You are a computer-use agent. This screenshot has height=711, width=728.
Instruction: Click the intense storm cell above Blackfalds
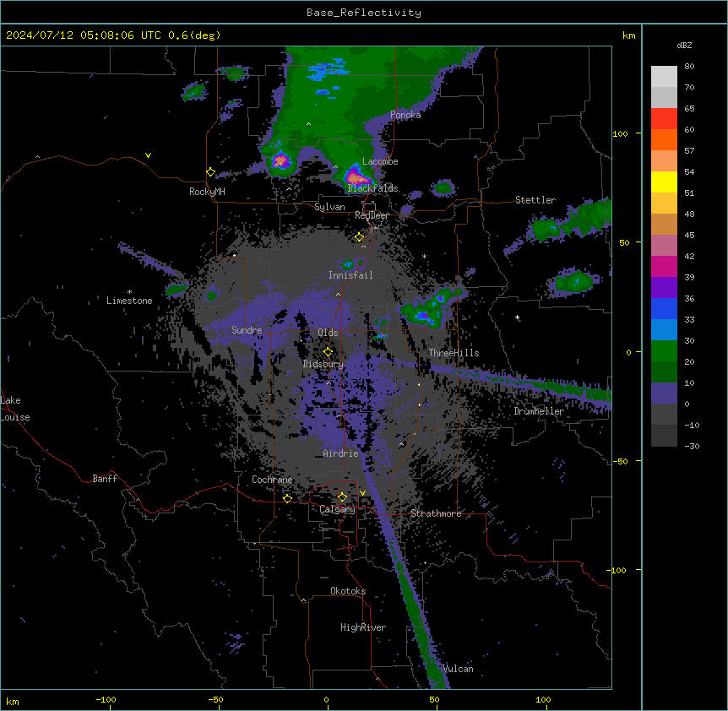click(356, 176)
